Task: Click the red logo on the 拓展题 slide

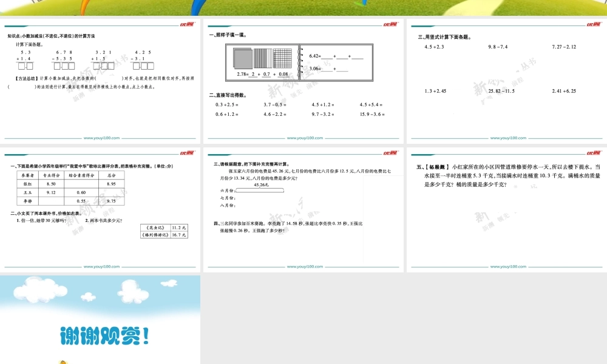Action: pyautogui.click(x=592, y=152)
